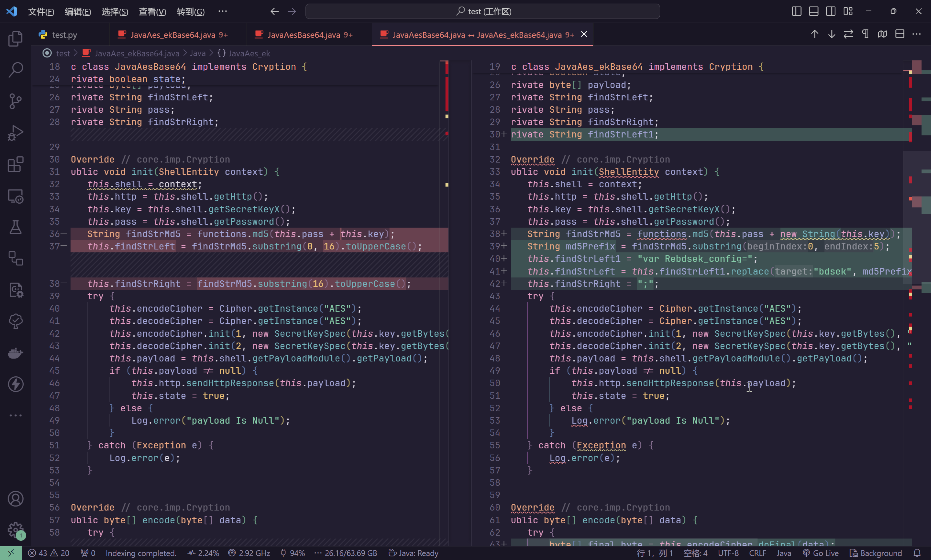
Task: Click Java: Ready status item
Action: click(x=413, y=553)
